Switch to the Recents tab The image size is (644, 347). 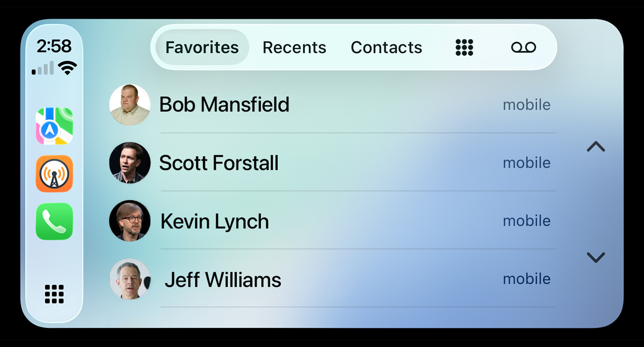294,48
